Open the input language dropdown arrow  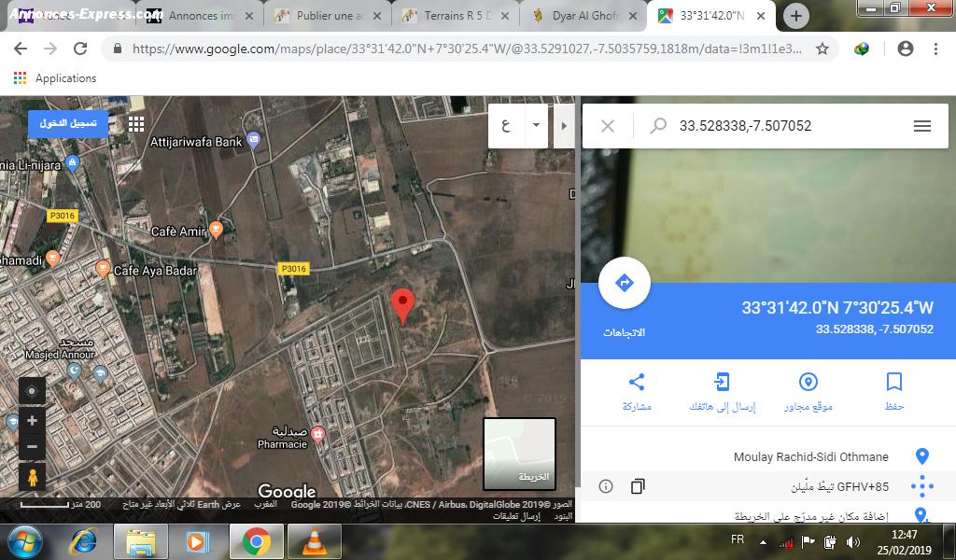[x=536, y=125]
